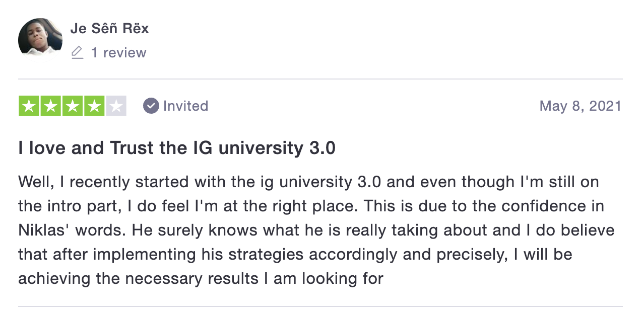Screen dimensions: 644x311
Task: Select the first green rating star
Action: click(x=29, y=106)
